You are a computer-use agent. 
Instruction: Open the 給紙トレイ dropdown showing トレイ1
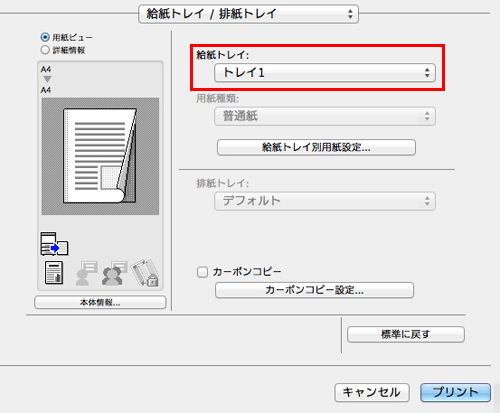pos(325,73)
